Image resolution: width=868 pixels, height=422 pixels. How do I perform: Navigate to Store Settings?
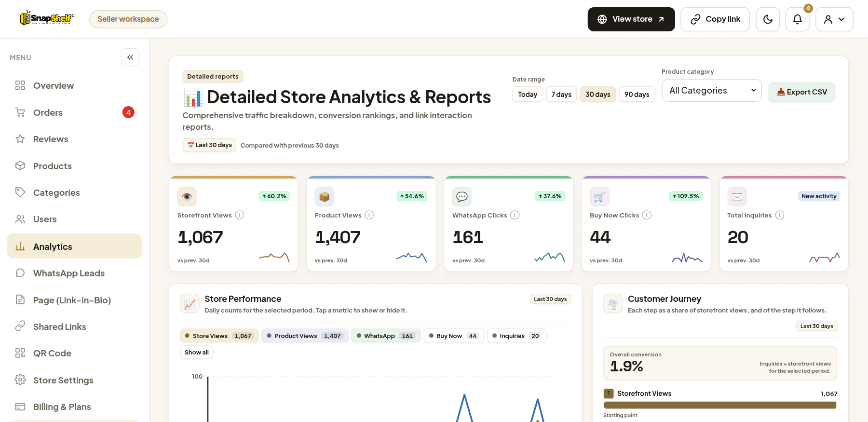[75, 381]
